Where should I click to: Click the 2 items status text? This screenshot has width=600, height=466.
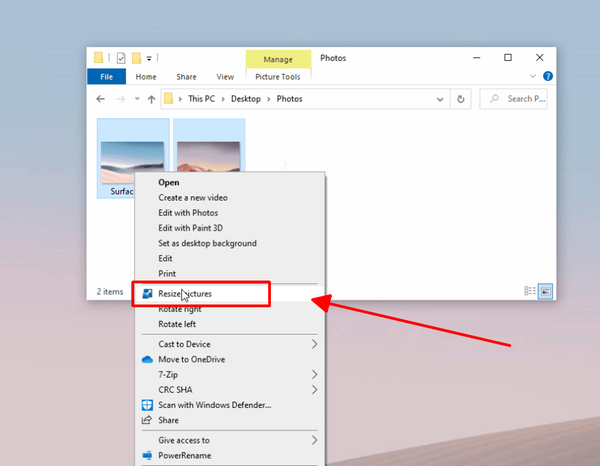(110, 292)
